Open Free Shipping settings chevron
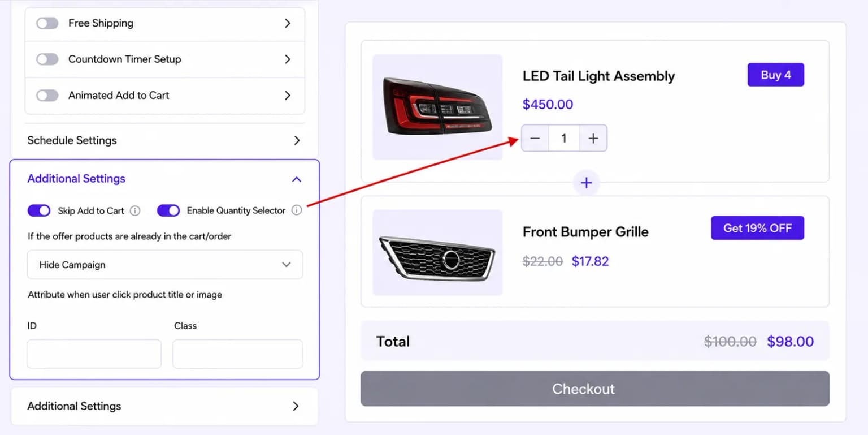Viewport: 868px width, 435px height. pos(288,23)
